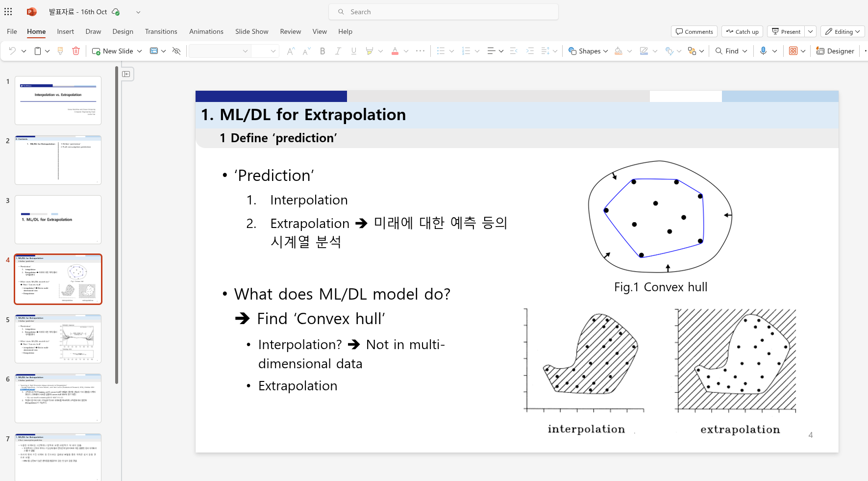Click the Comments button
This screenshot has height=481, width=868.
tap(694, 31)
